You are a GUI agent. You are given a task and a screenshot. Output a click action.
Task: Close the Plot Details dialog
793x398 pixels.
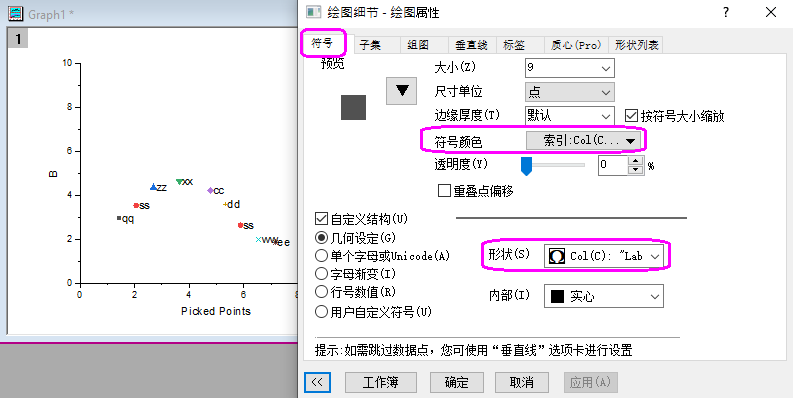(771, 12)
